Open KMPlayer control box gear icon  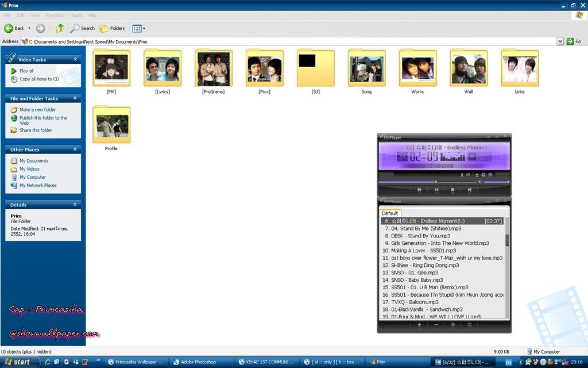483,175
